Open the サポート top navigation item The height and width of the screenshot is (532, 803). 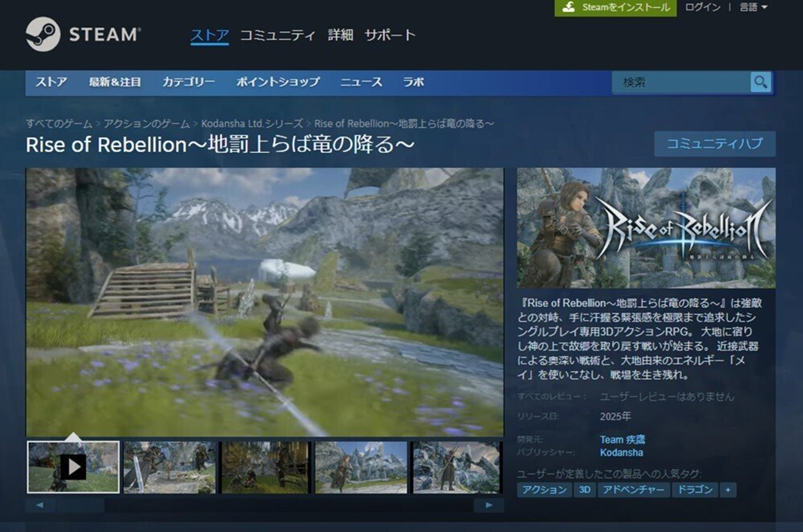click(390, 35)
